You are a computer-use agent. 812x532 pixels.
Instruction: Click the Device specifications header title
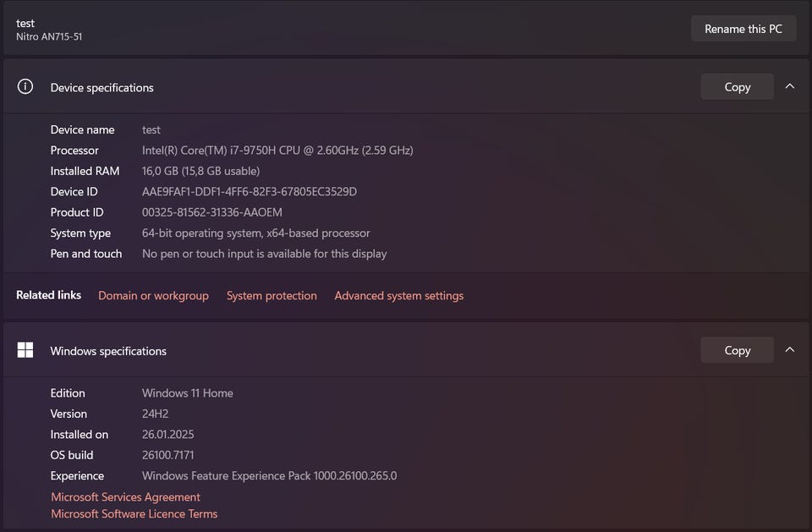(x=101, y=88)
